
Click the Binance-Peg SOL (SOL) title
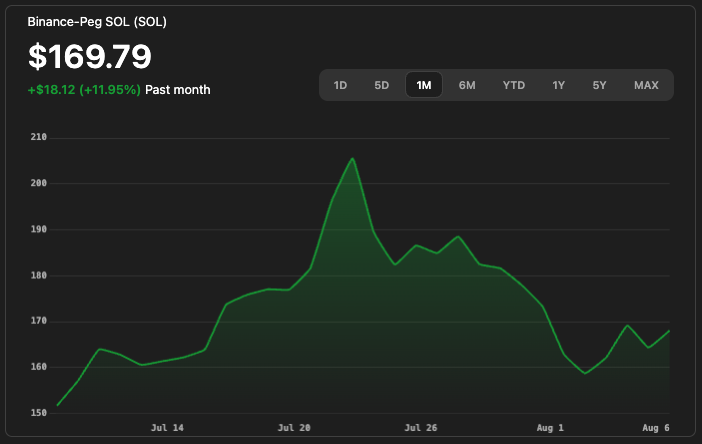(x=97, y=21)
